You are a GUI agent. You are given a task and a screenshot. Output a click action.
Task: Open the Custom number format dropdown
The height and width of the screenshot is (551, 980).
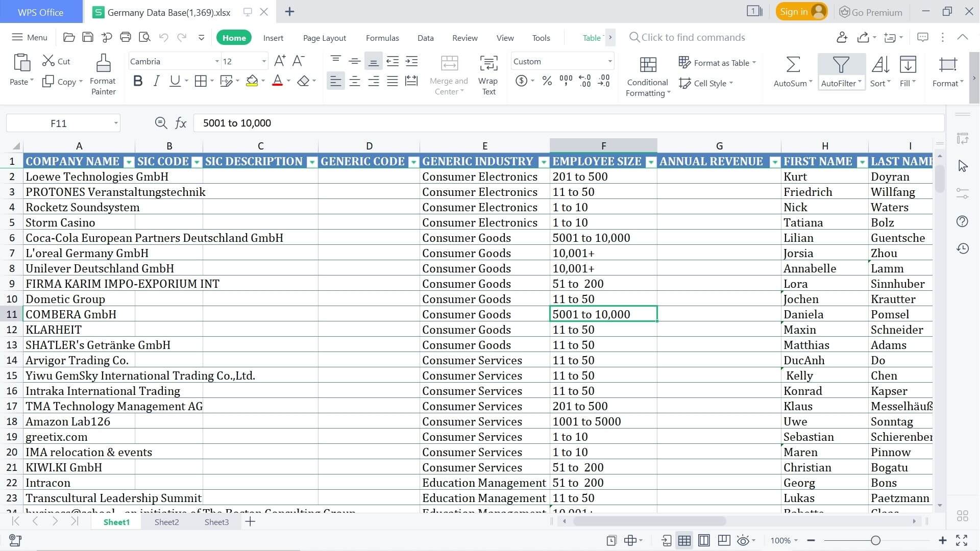pos(609,61)
